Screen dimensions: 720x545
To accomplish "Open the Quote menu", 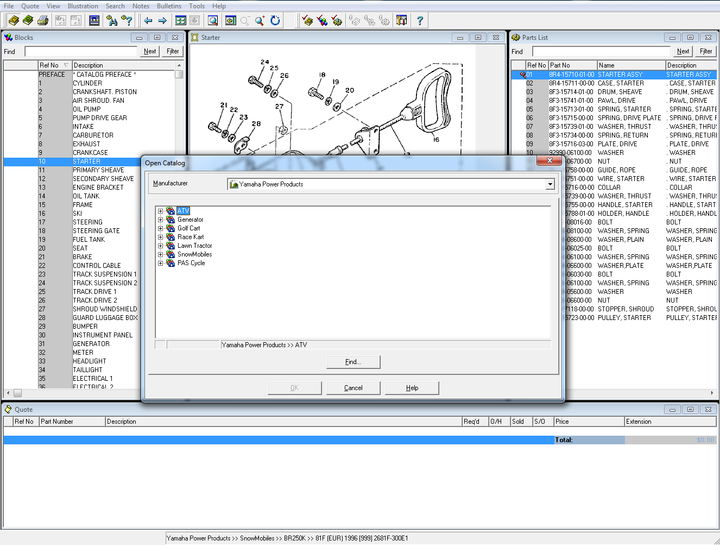I will tap(30, 6).
